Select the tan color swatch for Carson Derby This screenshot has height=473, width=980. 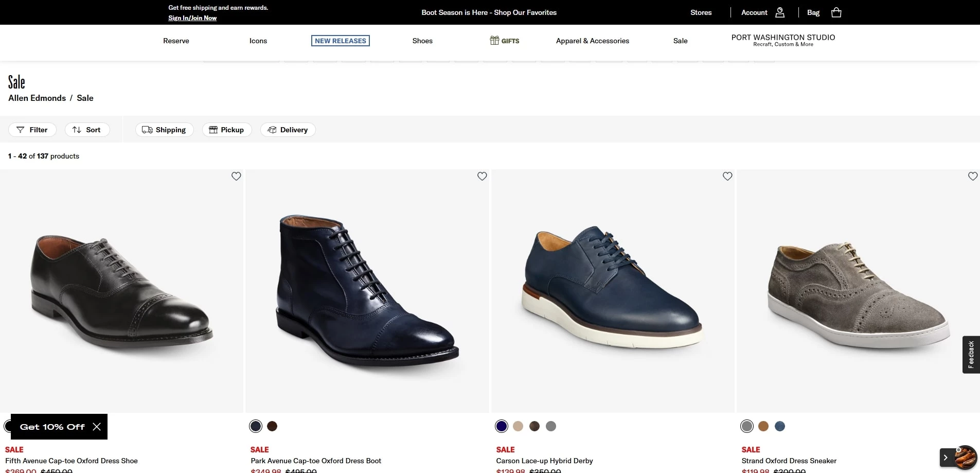[518, 426]
